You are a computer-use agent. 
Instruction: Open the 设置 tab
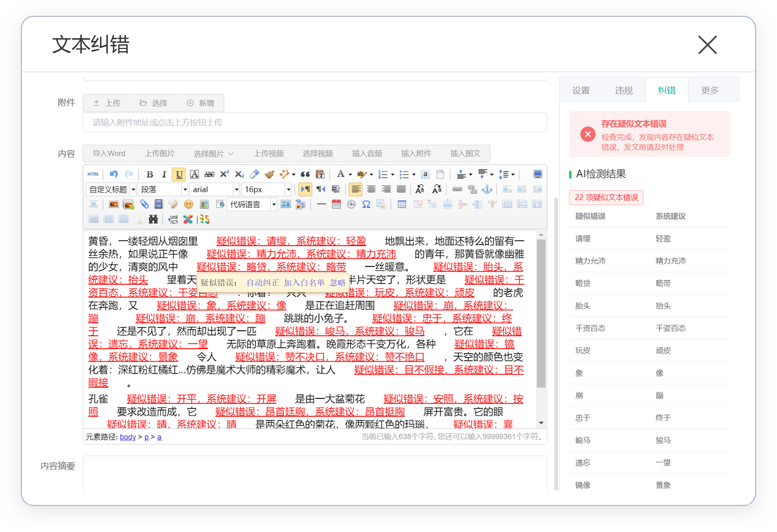tap(581, 90)
